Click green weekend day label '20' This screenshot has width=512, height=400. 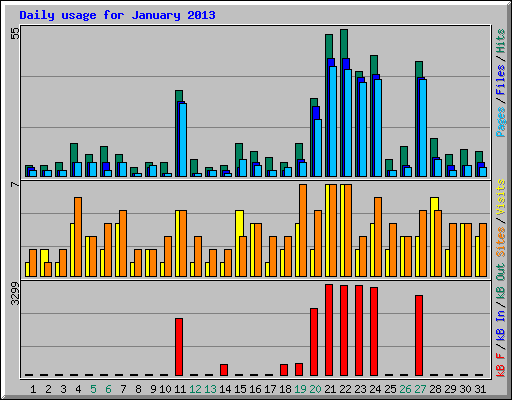pyautogui.click(x=315, y=389)
